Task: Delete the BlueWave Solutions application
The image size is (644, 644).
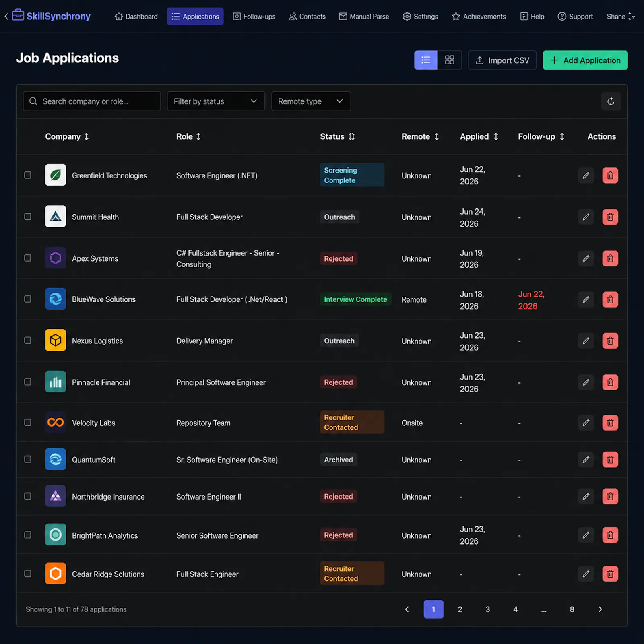Action: point(610,299)
